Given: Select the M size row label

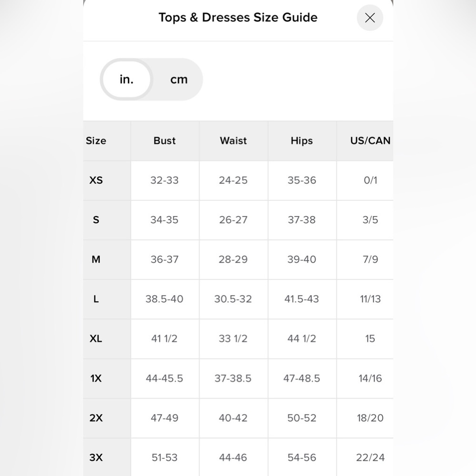Looking at the screenshot, I should [96, 259].
